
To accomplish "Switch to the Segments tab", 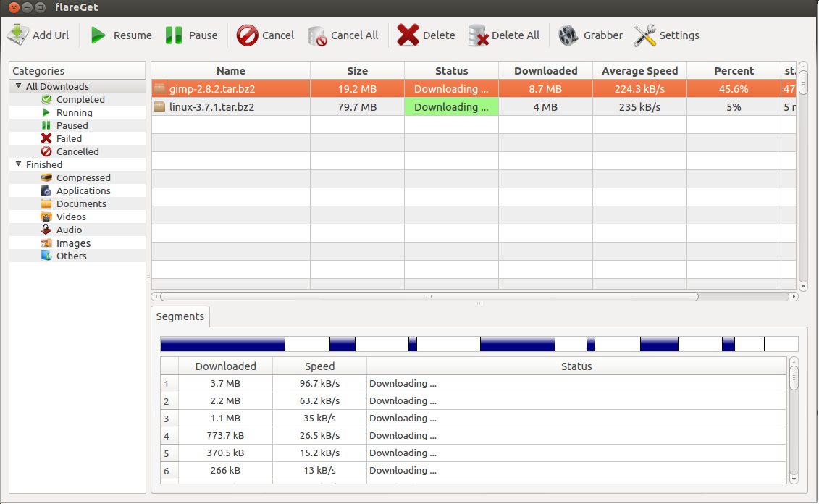I will (x=180, y=316).
